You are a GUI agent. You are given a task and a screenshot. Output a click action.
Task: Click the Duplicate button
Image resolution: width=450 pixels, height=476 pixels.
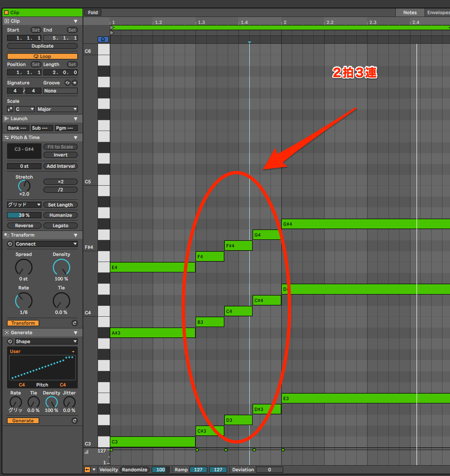point(42,46)
